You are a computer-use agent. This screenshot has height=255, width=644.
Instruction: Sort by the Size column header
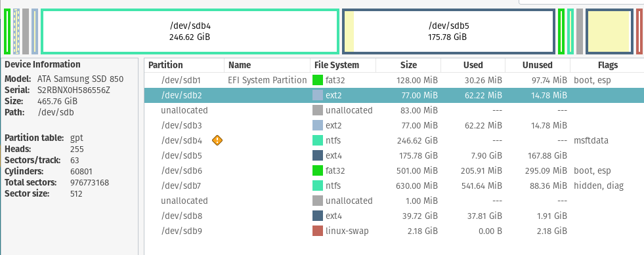(408, 65)
